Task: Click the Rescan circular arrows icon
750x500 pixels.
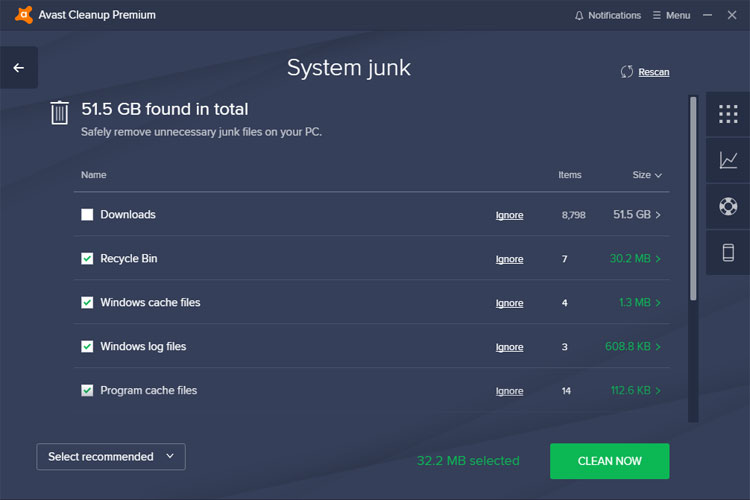Action: [627, 72]
